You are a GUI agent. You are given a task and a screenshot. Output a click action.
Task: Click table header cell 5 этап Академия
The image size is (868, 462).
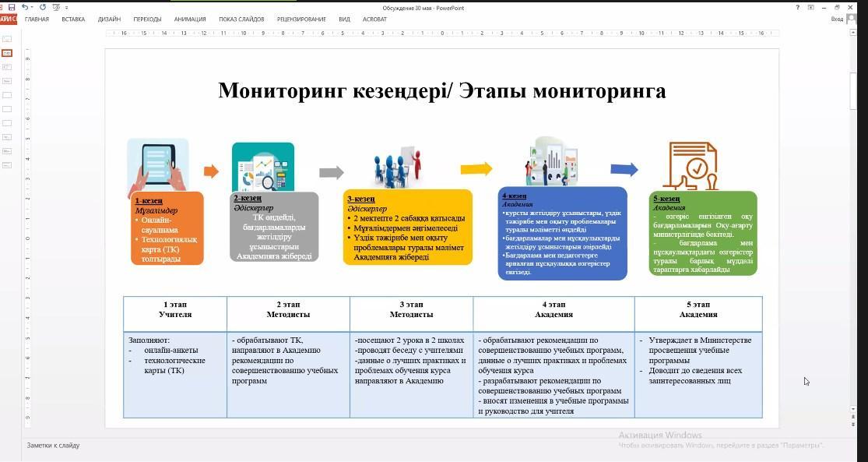click(x=698, y=314)
